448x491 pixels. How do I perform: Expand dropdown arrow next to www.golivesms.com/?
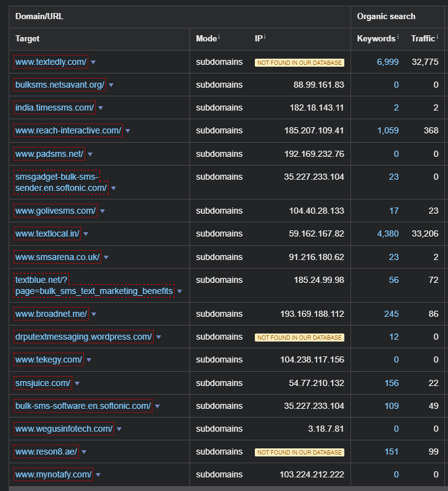pyautogui.click(x=102, y=211)
